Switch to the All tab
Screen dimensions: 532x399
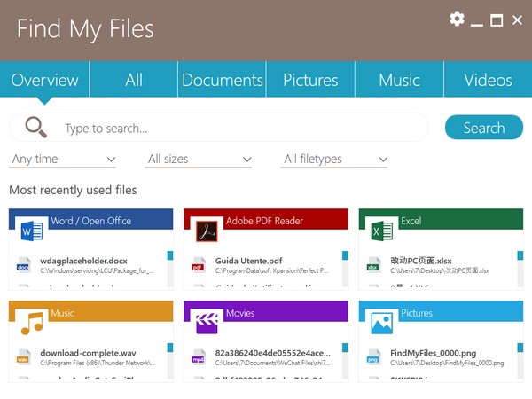tap(133, 80)
